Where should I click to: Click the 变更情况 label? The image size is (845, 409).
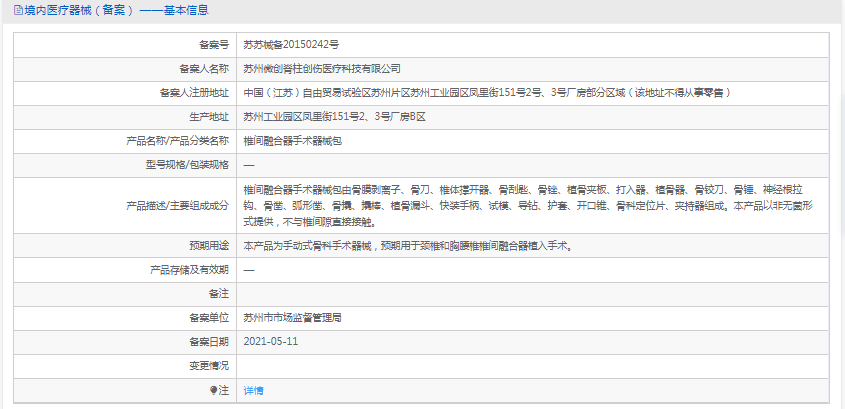(209, 366)
